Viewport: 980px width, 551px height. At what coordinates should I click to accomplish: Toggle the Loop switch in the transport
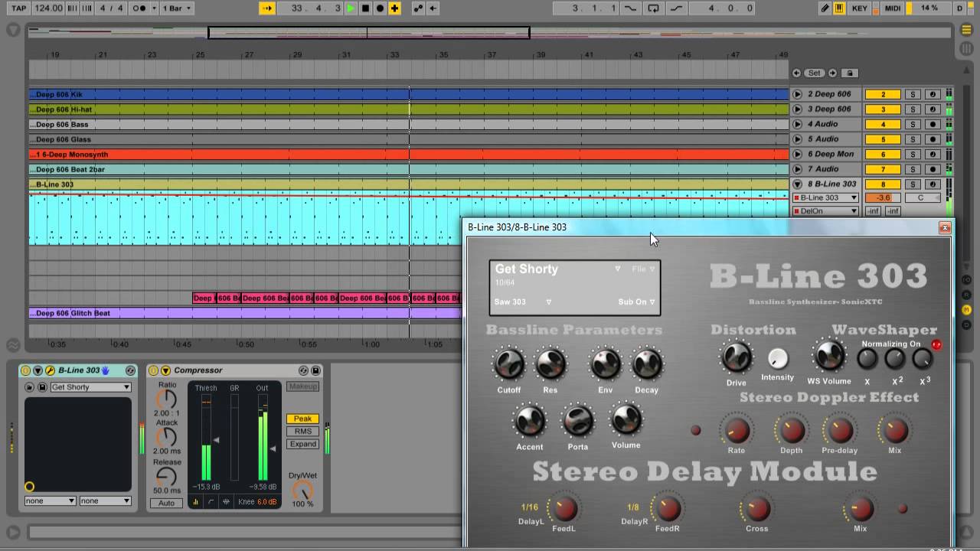click(653, 8)
